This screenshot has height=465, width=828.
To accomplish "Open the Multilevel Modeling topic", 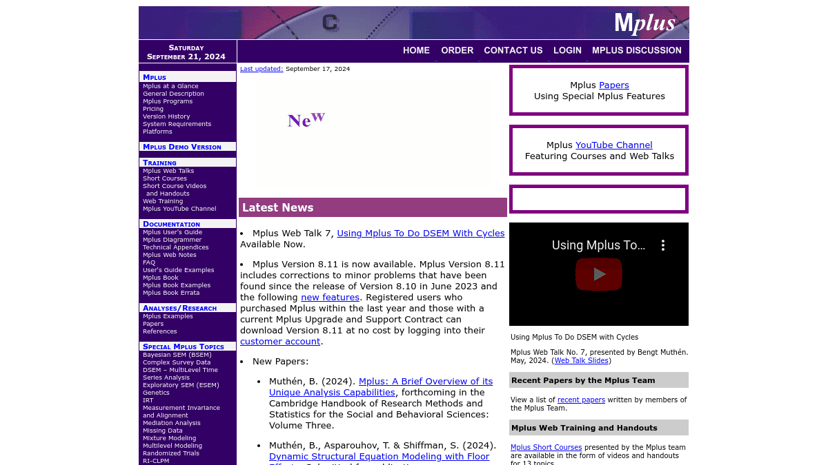I will click(172, 445).
